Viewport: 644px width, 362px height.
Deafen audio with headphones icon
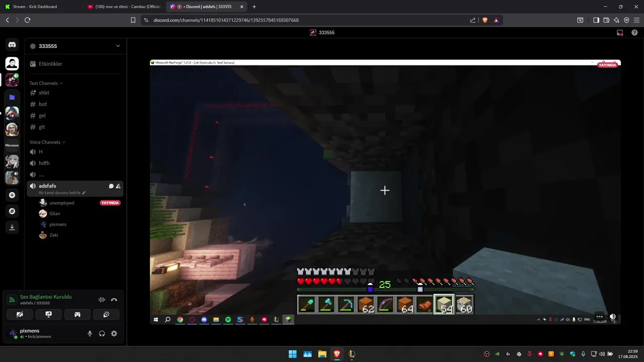tap(102, 333)
